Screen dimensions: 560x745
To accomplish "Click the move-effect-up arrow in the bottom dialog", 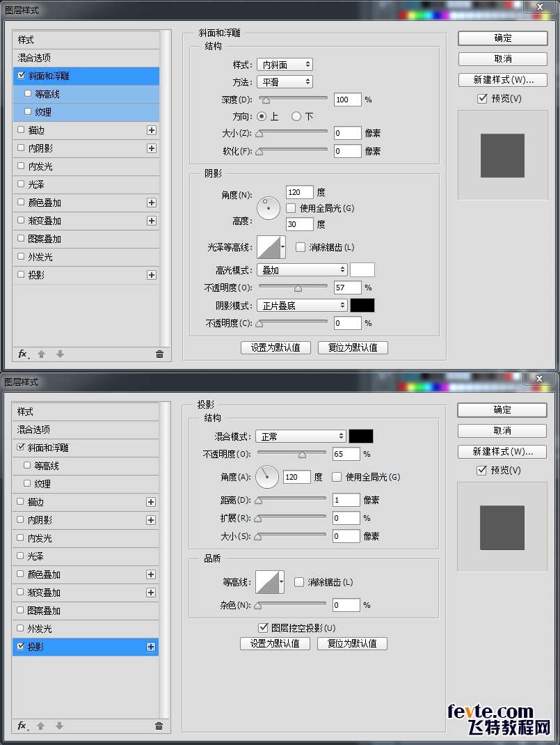I will pos(41,726).
